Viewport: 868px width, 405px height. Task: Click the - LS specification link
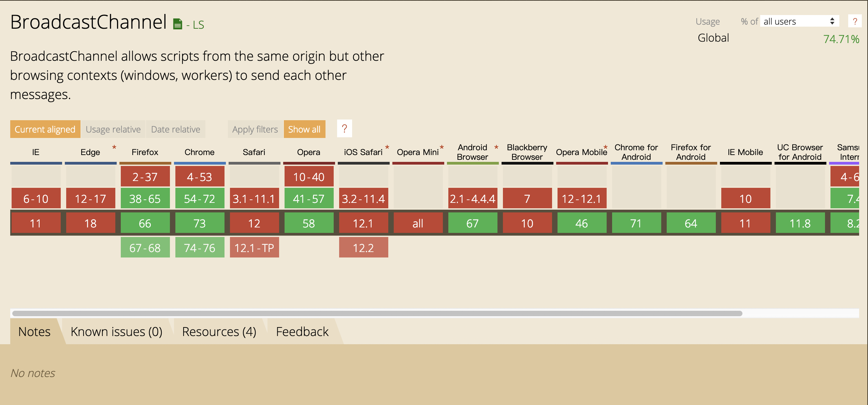pyautogui.click(x=195, y=25)
